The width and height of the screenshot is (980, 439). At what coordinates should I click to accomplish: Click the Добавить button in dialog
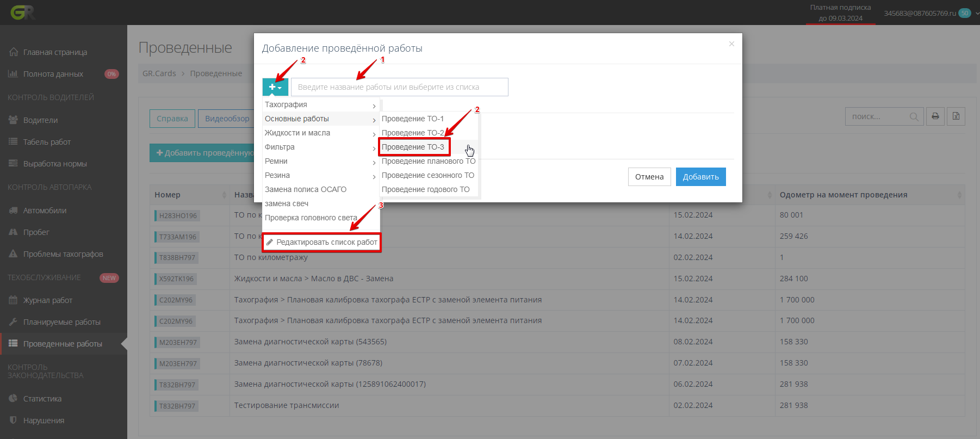(x=701, y=177)
